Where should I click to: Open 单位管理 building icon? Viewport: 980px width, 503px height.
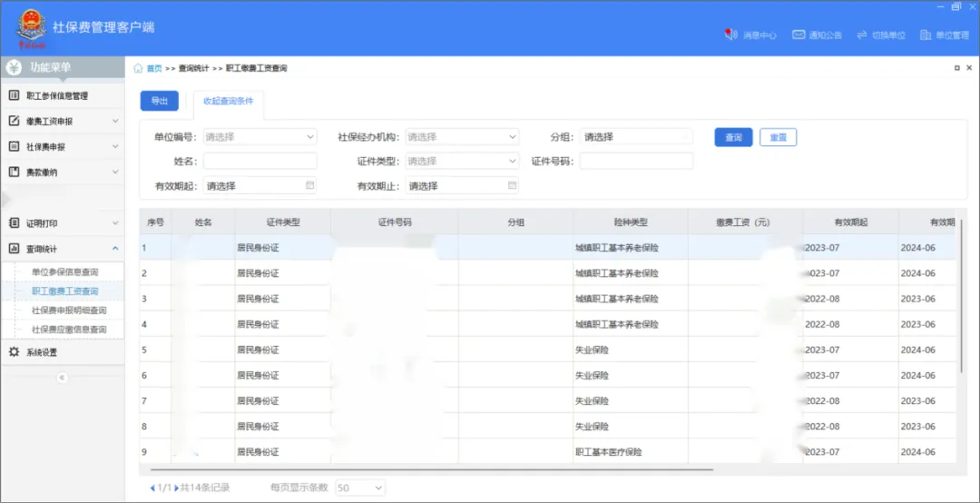pyautogui.click(x=926, y=35)
